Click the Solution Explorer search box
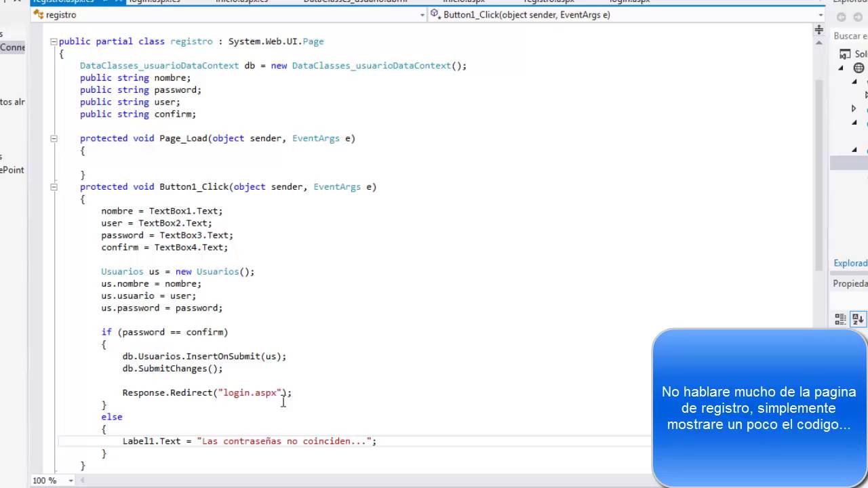The width and height of the screenshot is (868, 488). [x=850, y=36]
